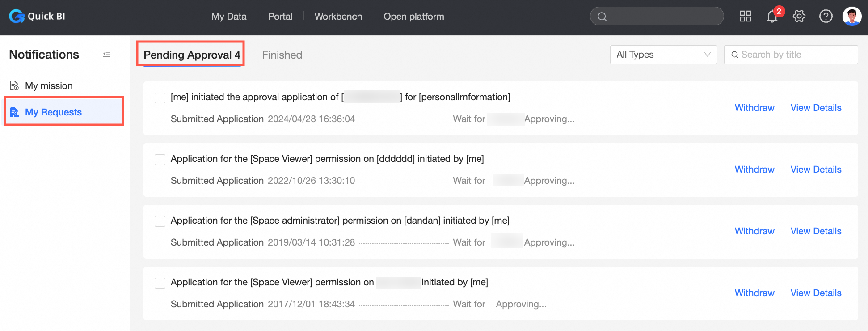Select My Requests in the sidebar
The width and height of the screenshot is (868, 331).
53,112
